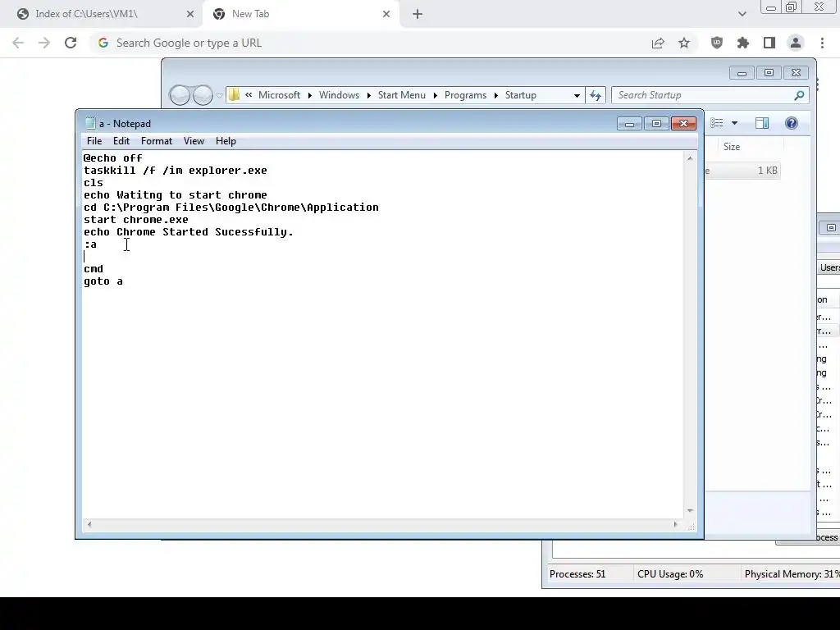Expand arrow after Start Menu in breadcrumb
The height and width of the screenshot is (630, 840).
435,95
